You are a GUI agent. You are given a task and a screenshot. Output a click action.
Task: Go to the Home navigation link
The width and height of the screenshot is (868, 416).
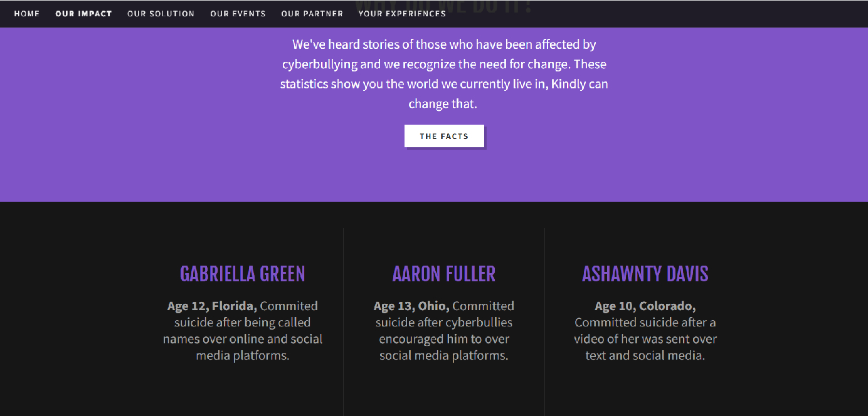point(27,14)
